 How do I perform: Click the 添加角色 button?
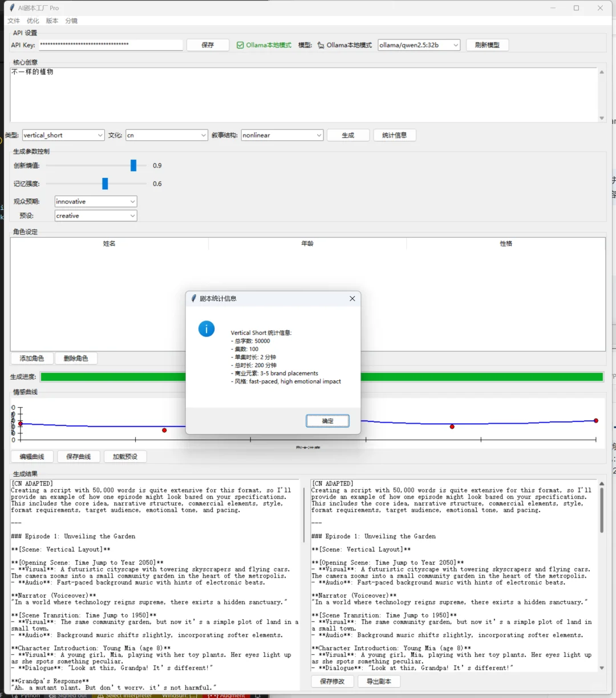click(32, 358)
